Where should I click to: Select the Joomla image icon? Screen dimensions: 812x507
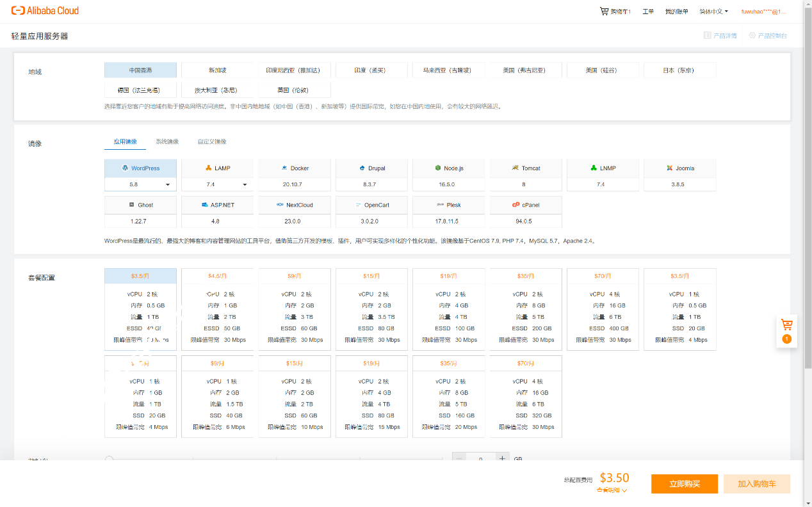669,168
